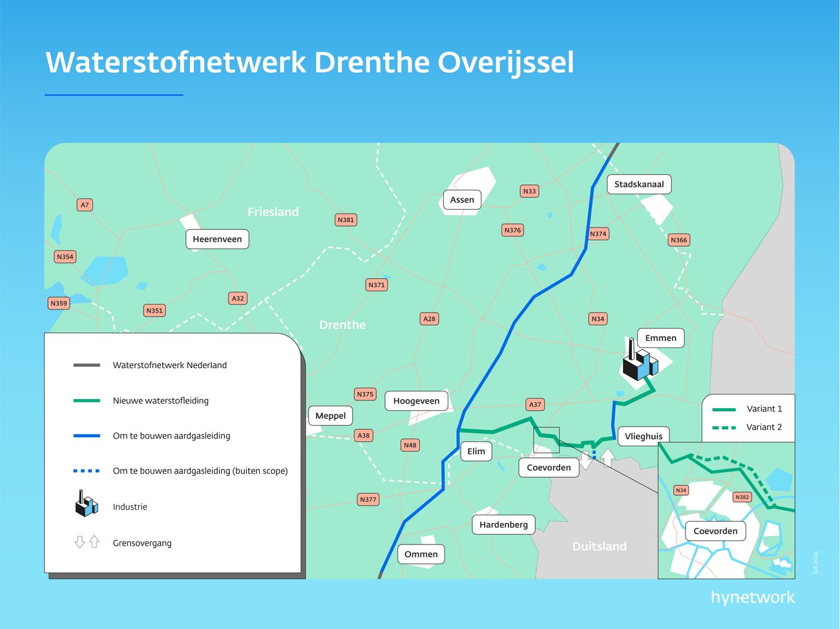840x629 pixels.
Task: Select the Heerenveen city label
Action: (217, 239)
